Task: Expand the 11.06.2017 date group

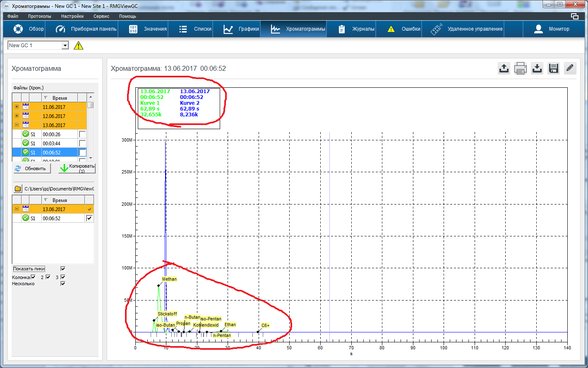Action: coord(17,107)
